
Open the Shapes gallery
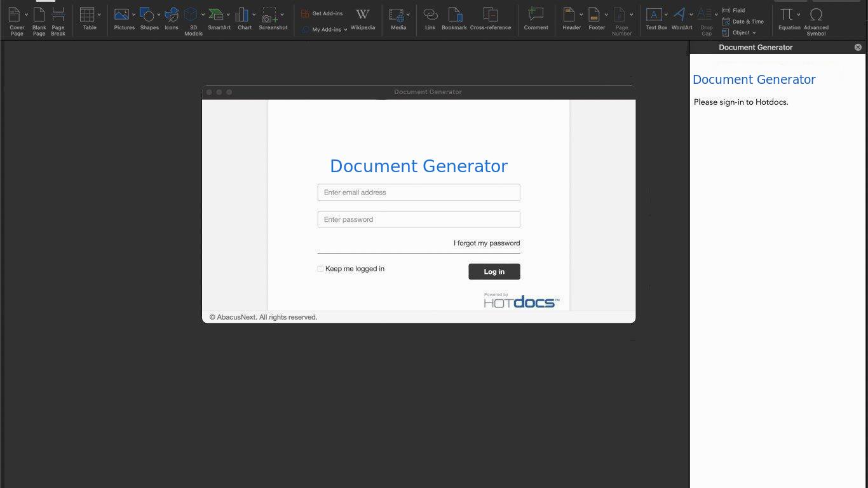[x=148, y=19]
